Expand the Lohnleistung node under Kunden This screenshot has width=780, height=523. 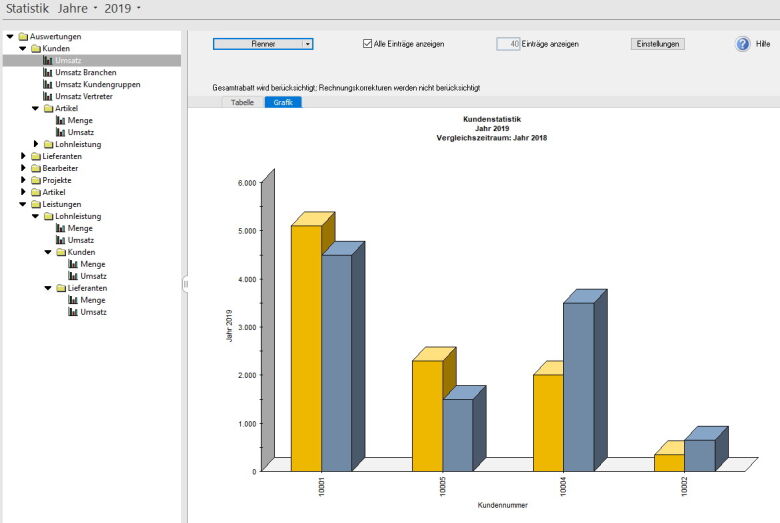(x=36, y=144)
